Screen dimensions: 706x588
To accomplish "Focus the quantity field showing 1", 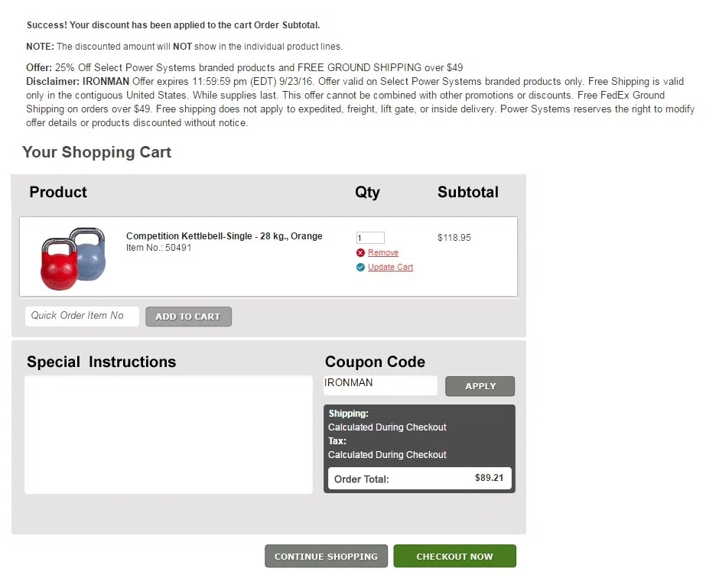I will tap(370, 238).
